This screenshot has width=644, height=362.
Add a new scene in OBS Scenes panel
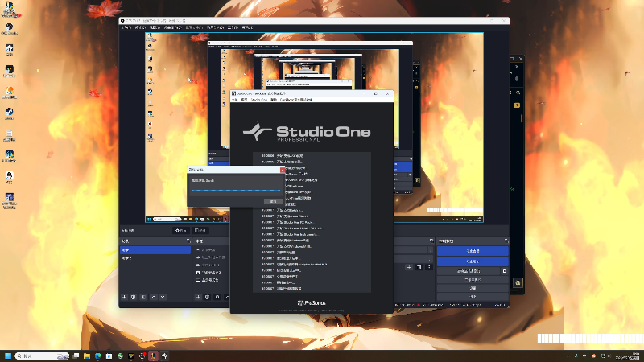(x=125, y=297)
